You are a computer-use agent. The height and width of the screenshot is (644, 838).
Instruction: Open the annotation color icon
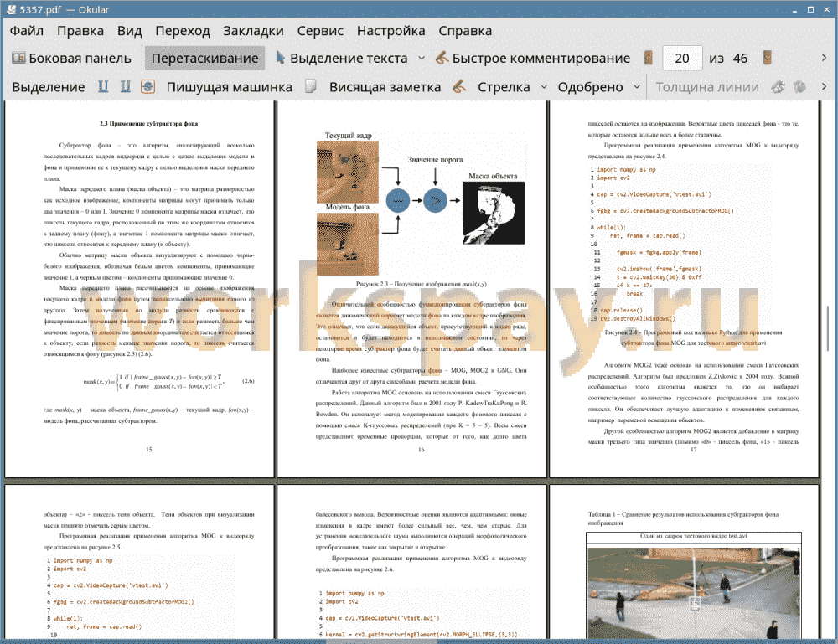(779, 87)
